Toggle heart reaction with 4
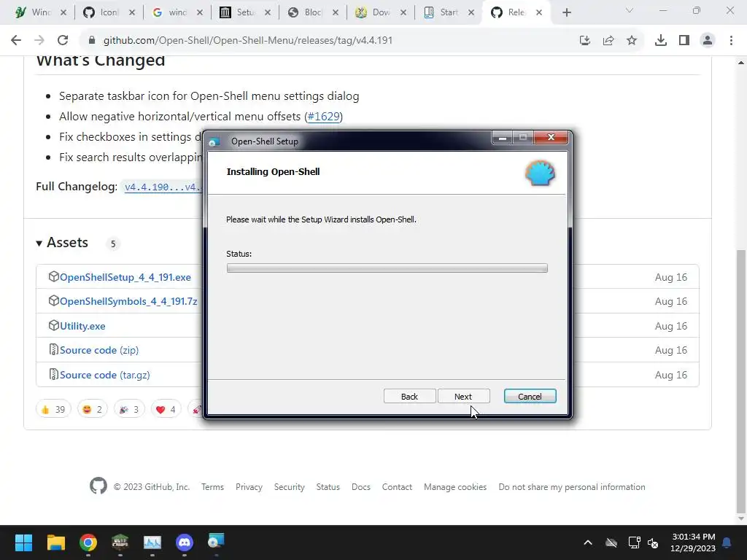Image resolution: width=747 pixels, height=560 pixels. (x=166, y=409)
